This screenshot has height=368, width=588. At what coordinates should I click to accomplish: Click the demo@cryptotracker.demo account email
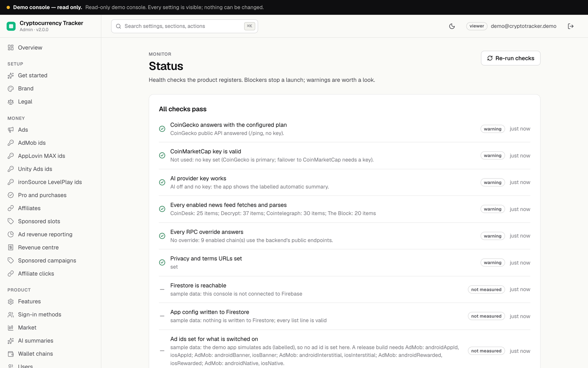tap(523, 26)
